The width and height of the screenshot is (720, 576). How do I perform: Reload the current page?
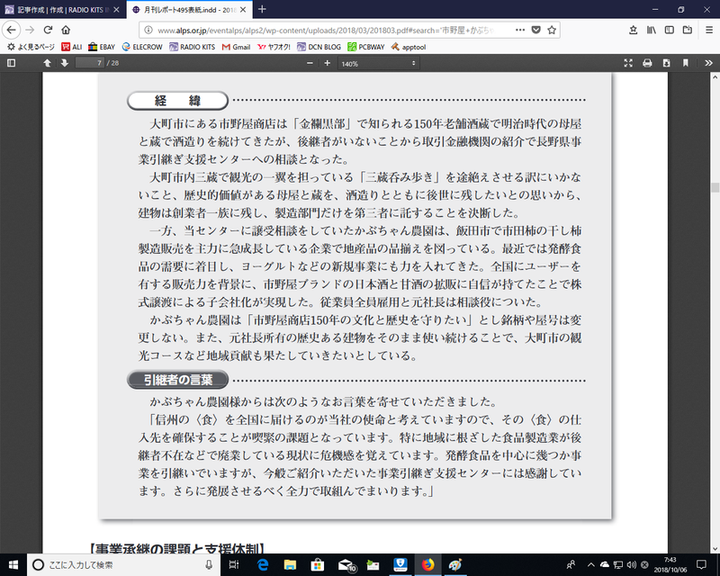(48, 30)
